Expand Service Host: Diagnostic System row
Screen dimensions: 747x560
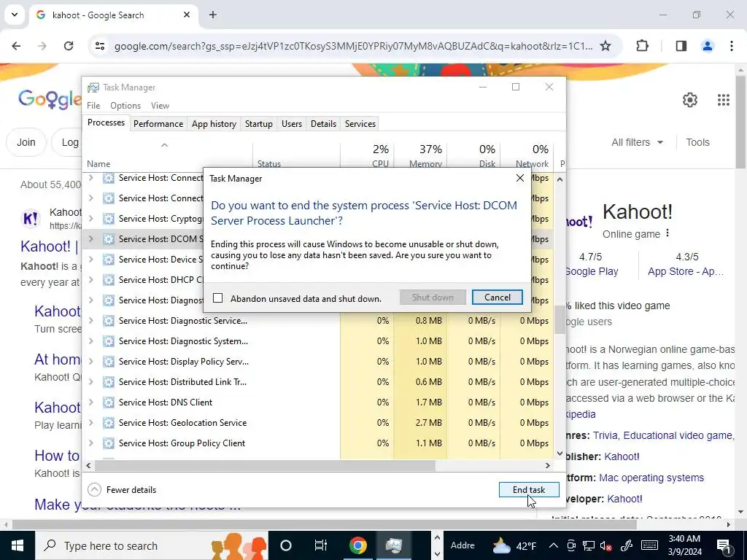91,341
